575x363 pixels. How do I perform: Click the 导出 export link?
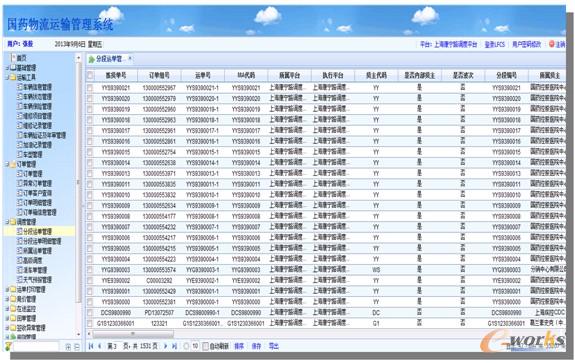click(x=274, y=346)
